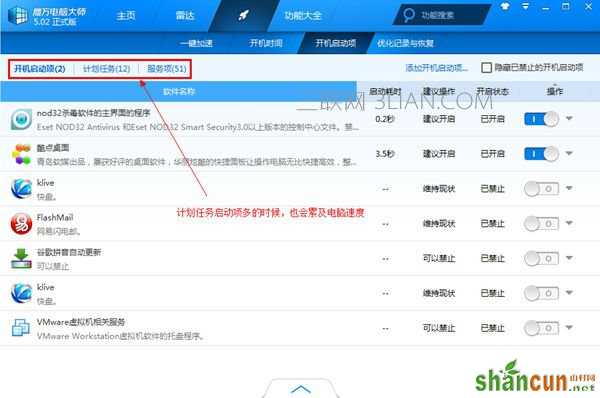The width and height of the screenshot is (600, 398).
Task: Enable the first klive startup switch
Action: (541, 189)
